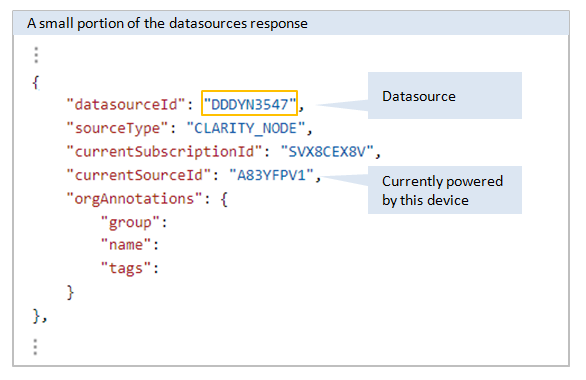The image size is (586, 380).
Task: Select the value "SVX8CEX8V"
Action: pyautogui.click(x=327, y=152)
